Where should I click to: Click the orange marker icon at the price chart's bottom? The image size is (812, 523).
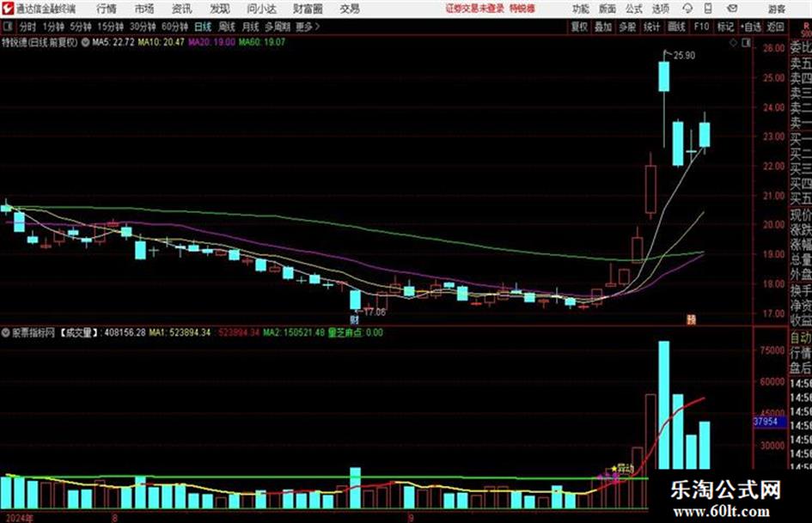point(691,320)
